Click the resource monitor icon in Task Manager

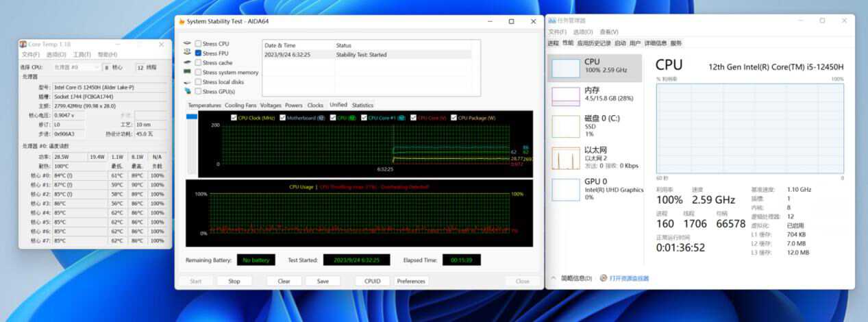[604, 278]
